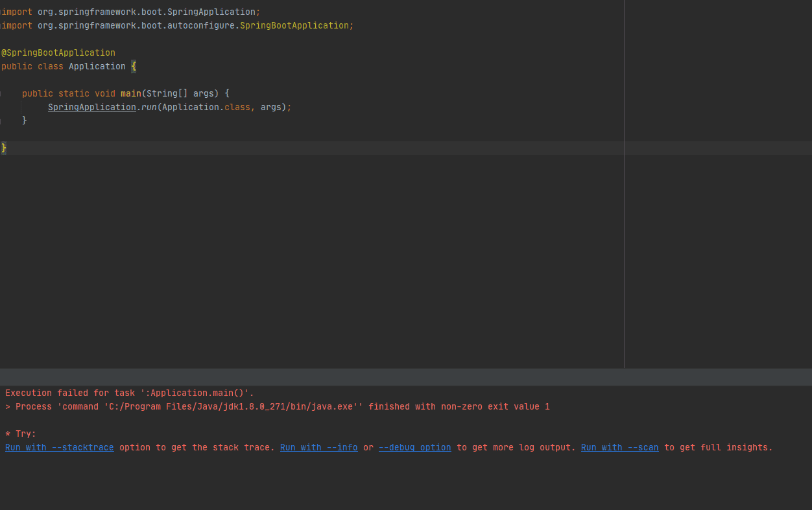
Task: Click the underlined SpringApplication reference in main
Action: [x=92, y=107]
